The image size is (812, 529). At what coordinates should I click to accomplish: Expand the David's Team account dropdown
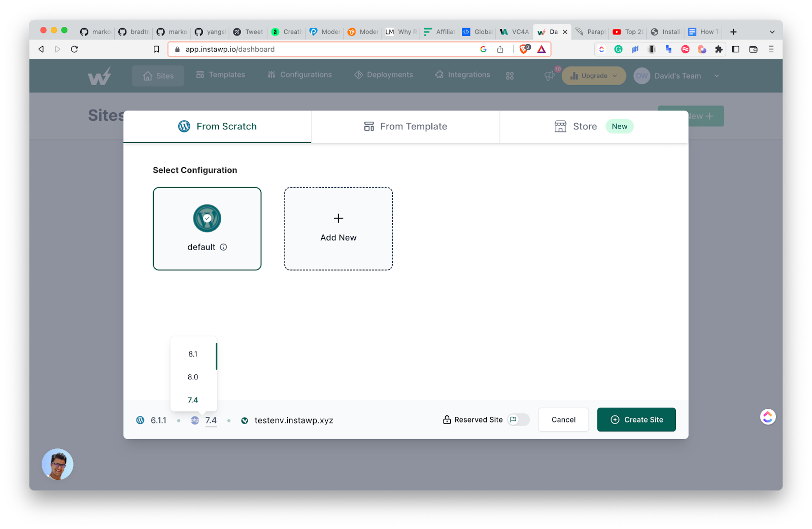coord(717,76)
